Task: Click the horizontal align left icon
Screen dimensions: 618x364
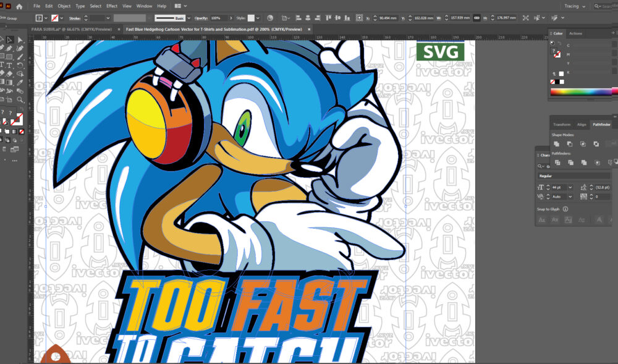Action: click(298, 18)
